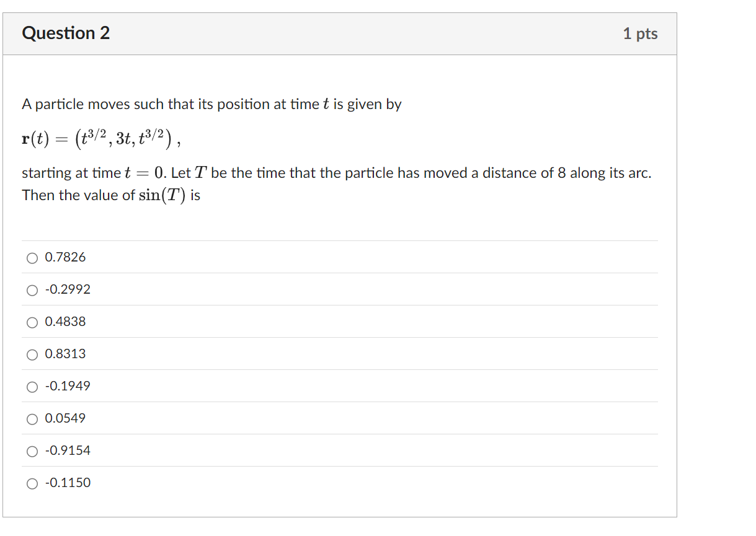Image resolution: width=756 pixels, height=536 pixels.
Task: Select the radio button for -0.9154
Action: (32, 451)
